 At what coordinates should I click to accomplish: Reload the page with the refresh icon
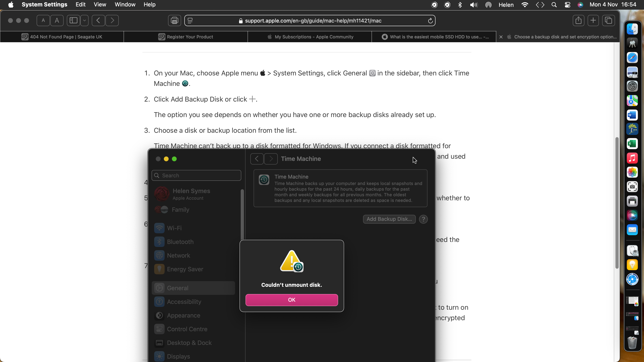click(x=430, y=21)
